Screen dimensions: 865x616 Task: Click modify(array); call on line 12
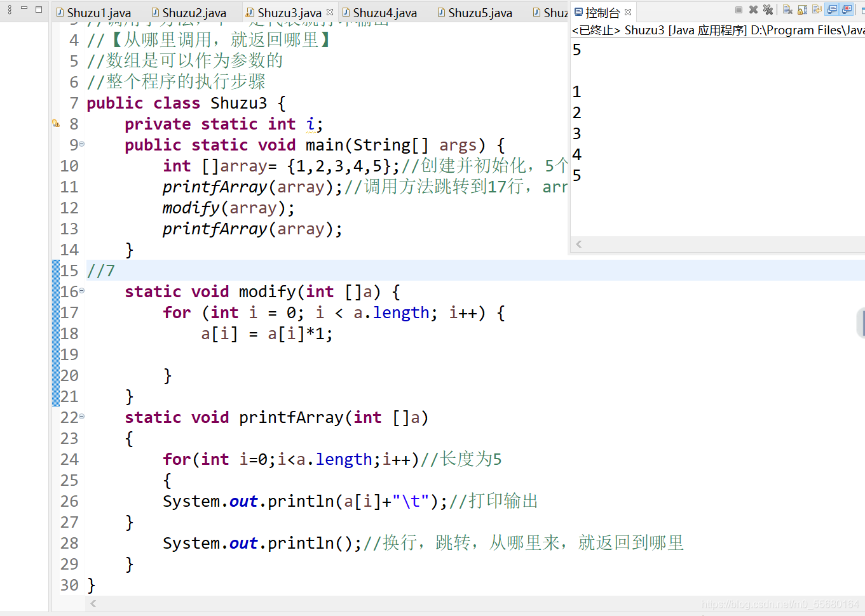pos(229,208)
